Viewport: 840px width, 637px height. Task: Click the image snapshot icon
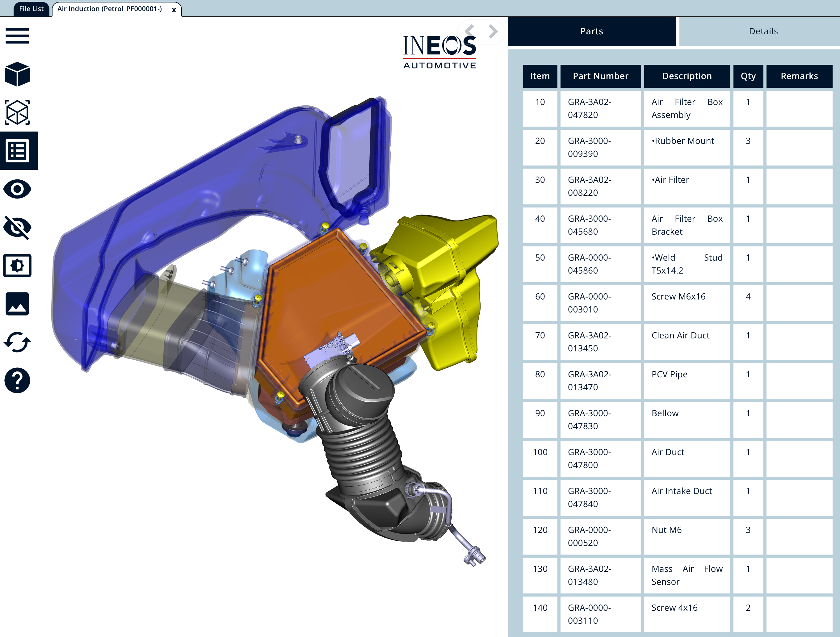click(x=17, y=304)
